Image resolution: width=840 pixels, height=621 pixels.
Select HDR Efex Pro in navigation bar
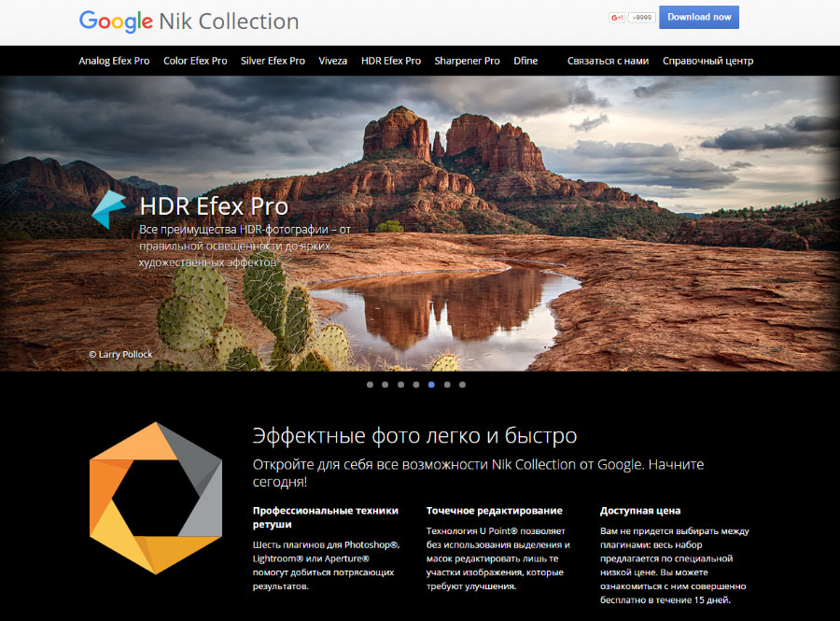coord(391,61)
